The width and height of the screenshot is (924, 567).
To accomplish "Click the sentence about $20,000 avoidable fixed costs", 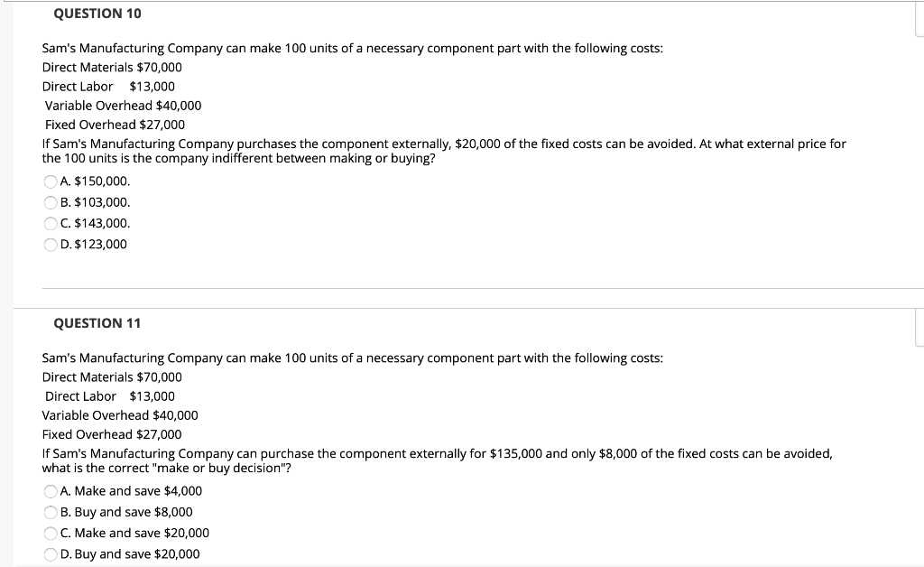I will [444, 152].
